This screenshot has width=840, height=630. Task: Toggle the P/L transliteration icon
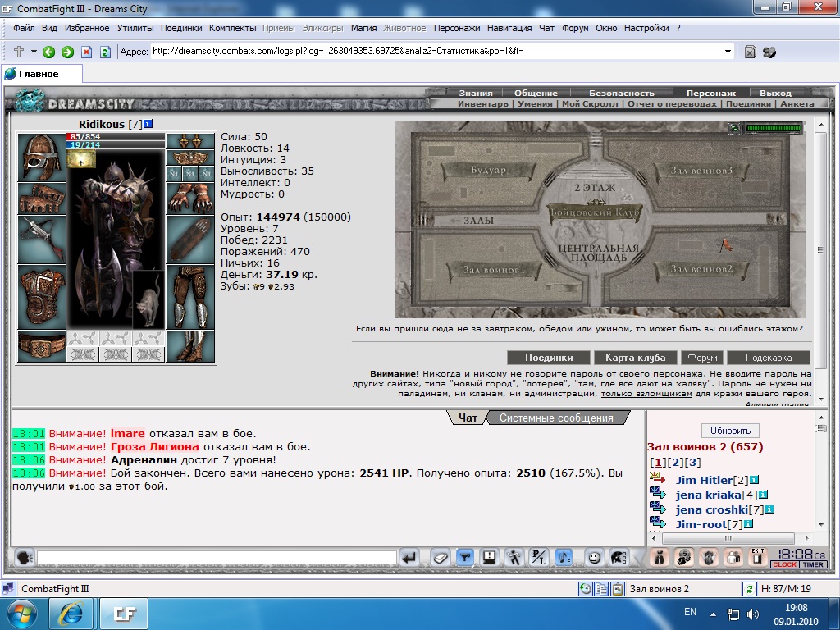click(x=538, y=558)
